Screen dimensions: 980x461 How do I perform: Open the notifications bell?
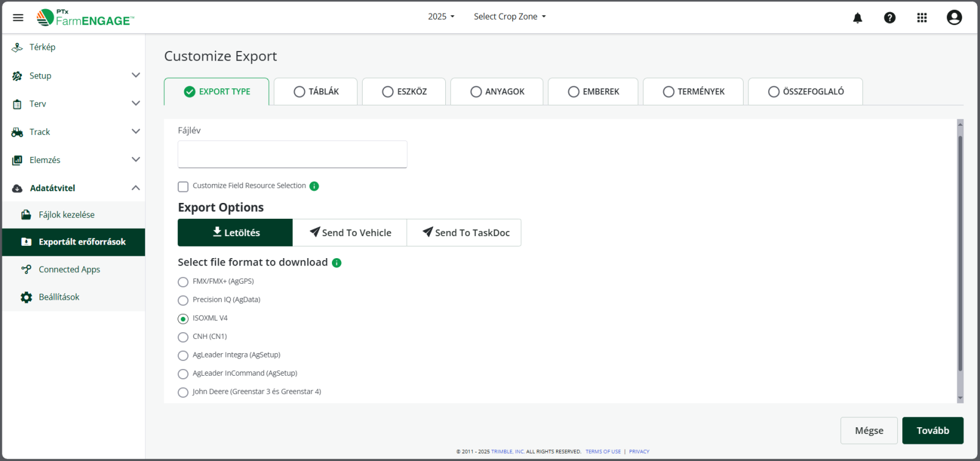pos(858,18)
